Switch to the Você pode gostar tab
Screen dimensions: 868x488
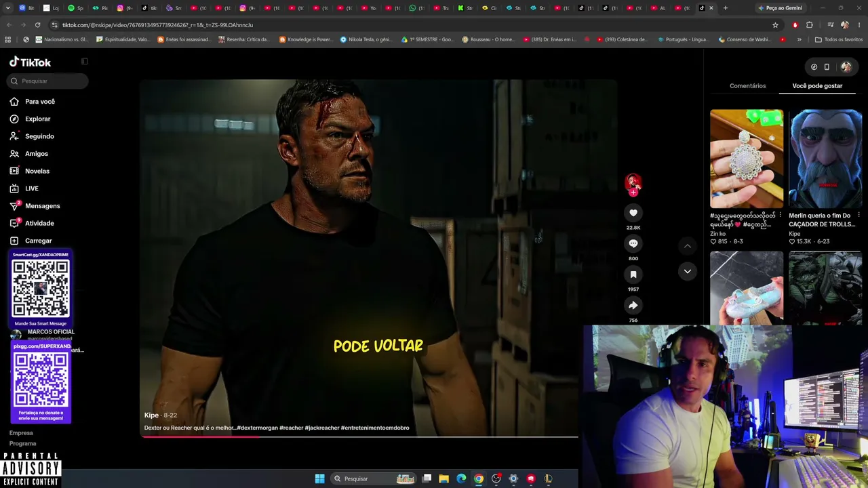pos(817,86)
